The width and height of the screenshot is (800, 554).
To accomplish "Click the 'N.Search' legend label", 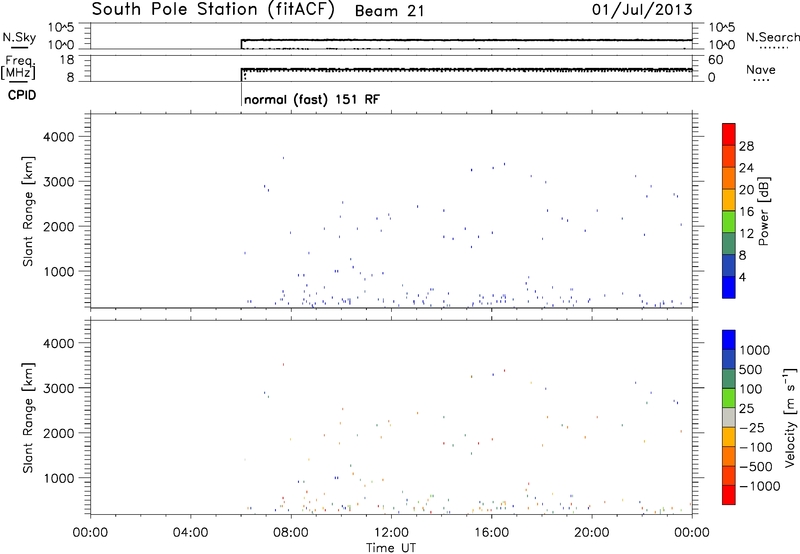I will click(x=773, y=37).
